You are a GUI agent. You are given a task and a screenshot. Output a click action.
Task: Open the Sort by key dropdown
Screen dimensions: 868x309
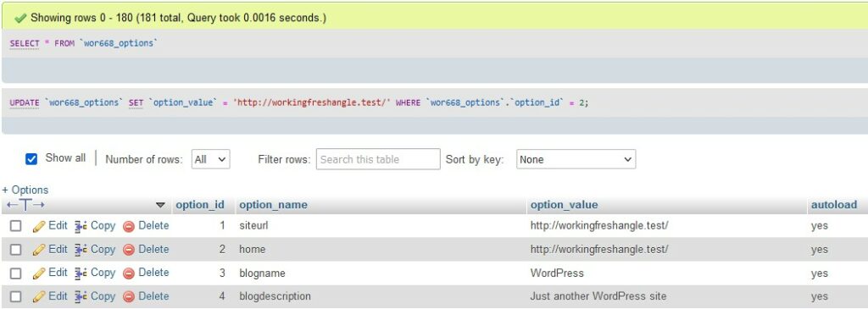pyautogui.click(x=576, y=159)
